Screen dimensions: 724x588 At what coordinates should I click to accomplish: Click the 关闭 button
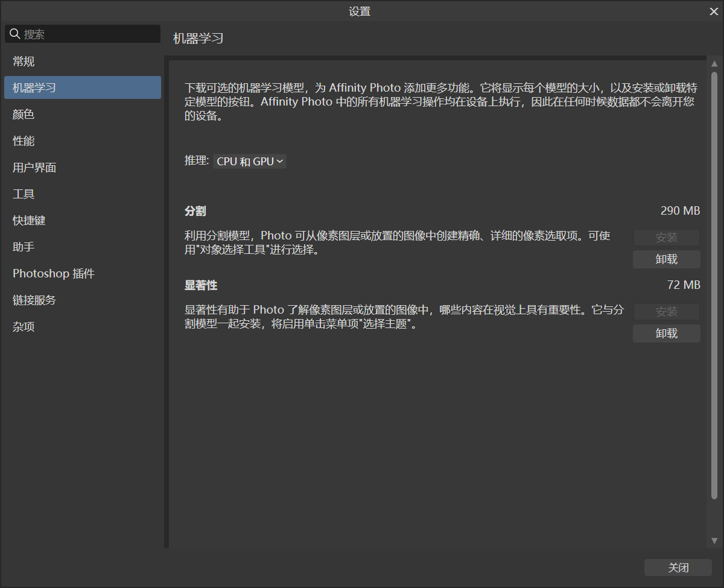(678, 567)
